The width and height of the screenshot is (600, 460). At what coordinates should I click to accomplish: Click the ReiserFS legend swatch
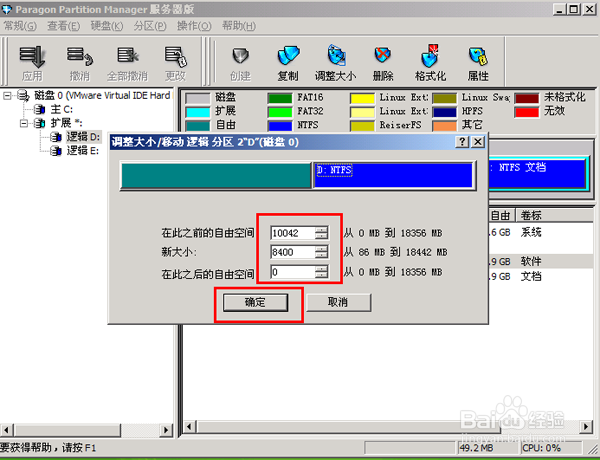point(362,126)
